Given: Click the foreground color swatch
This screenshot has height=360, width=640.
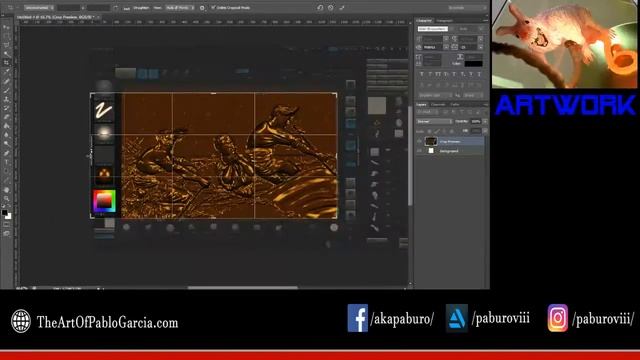Looking at the screenshot, I should point(4,213).
